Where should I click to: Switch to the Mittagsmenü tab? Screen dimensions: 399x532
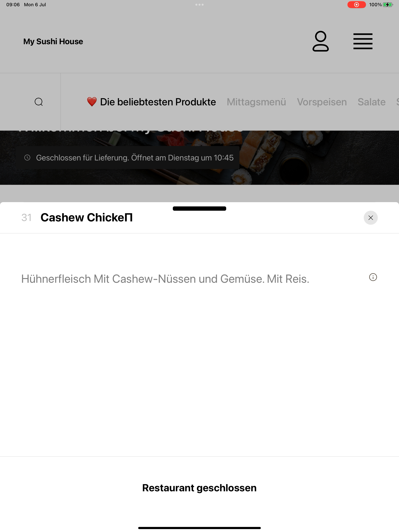[256, 102]
